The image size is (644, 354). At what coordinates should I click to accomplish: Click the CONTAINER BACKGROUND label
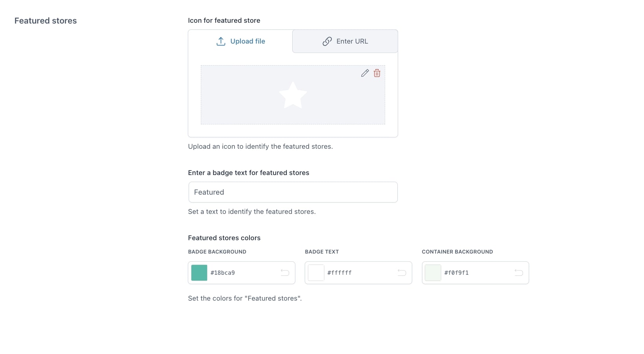(457, 252)
